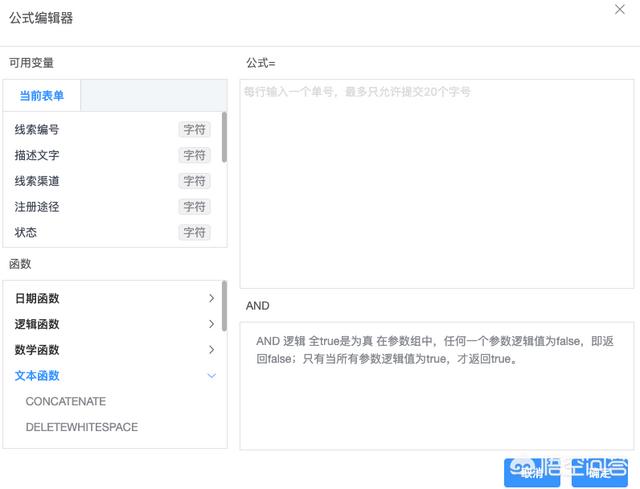Choose the 注册途径 variable

(37, 207)
